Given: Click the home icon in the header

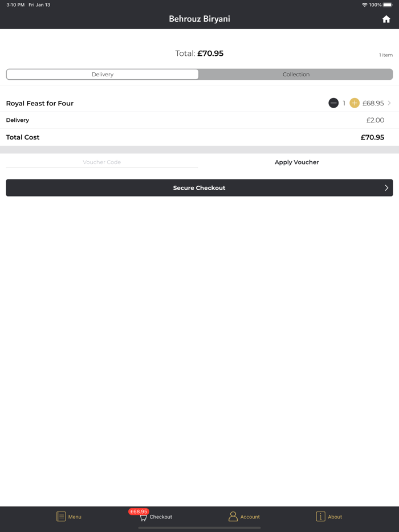Looking at the screenshot, I should [x=386, y=19].
